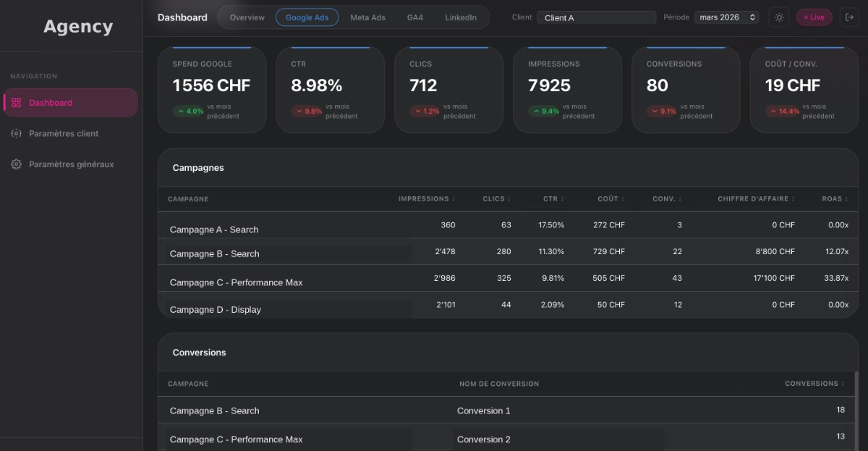
Task: Click Campagne B - Search in Conversions table
Action: [214, 410]
